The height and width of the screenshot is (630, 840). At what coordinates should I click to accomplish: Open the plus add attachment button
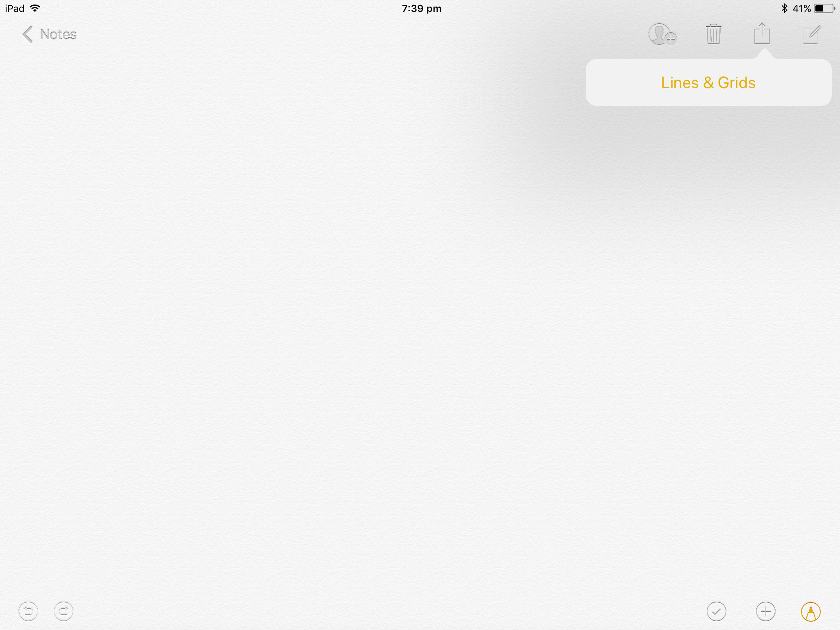pyautogui.click(x=765, y=612)
